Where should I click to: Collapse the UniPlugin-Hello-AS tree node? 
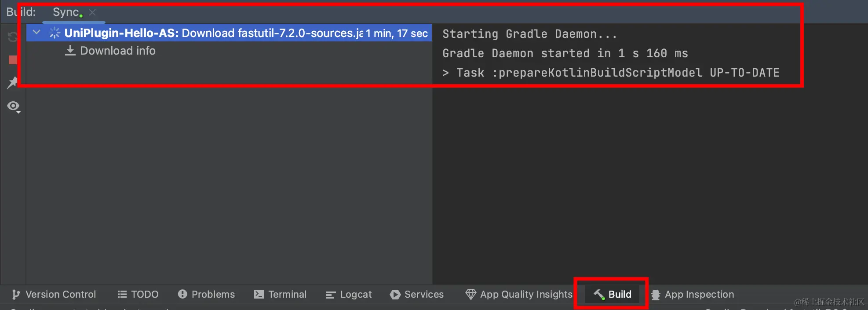36,32
